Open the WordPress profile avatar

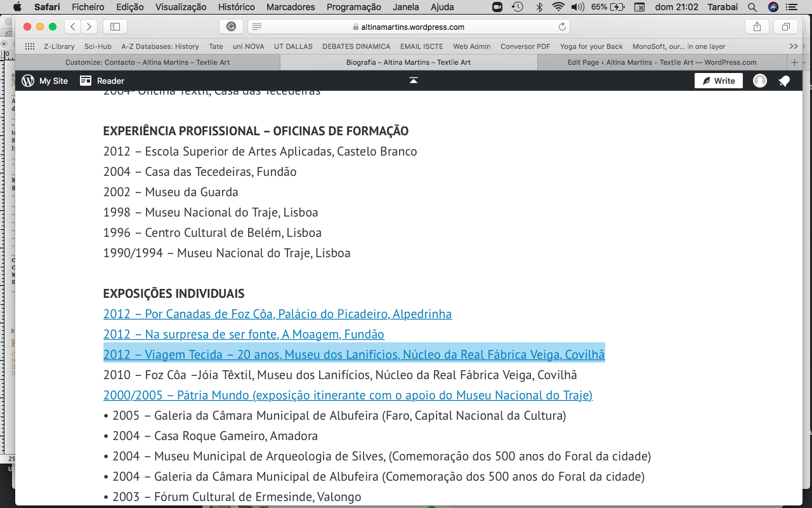759,81
